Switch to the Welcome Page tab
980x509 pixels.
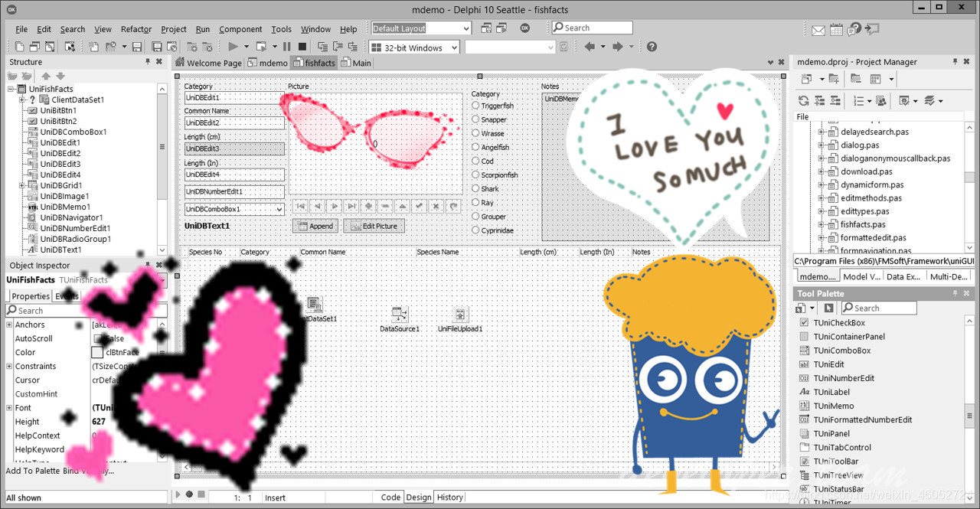209,63
